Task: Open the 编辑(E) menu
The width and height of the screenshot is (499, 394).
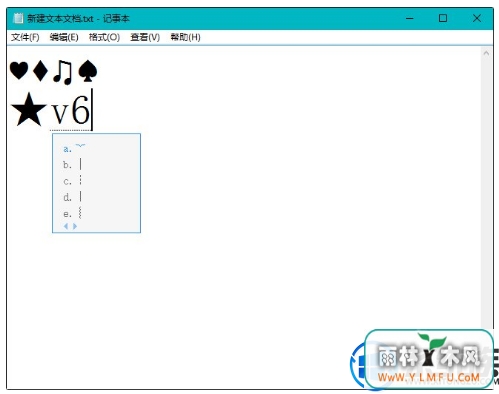Action: coord(64,37)
